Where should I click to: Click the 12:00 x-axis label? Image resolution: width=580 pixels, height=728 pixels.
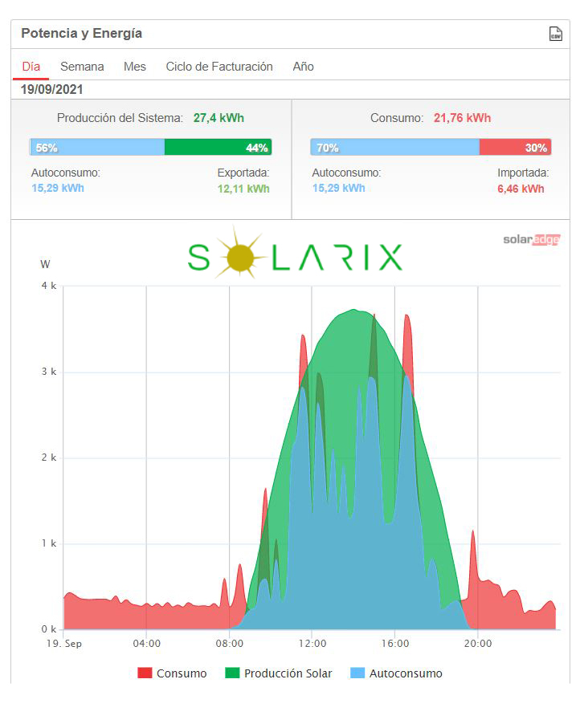pyautogui.click(x=312, y=644)
